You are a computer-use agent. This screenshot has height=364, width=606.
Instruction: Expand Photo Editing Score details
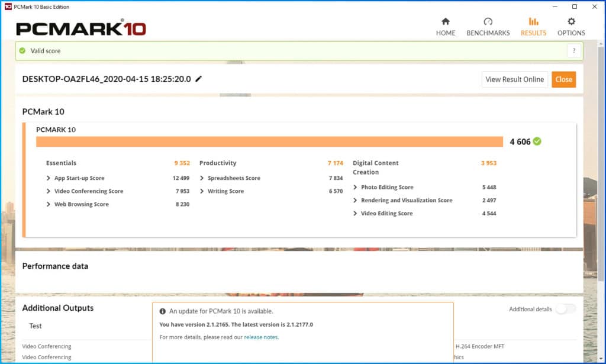pyautogui.click(x=355, y=187)
